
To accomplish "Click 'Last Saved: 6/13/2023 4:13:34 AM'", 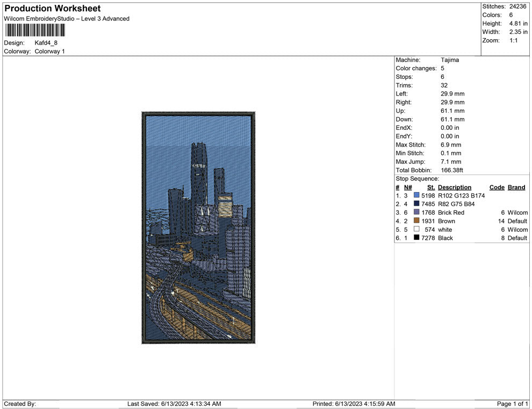I will pos(175,404).
